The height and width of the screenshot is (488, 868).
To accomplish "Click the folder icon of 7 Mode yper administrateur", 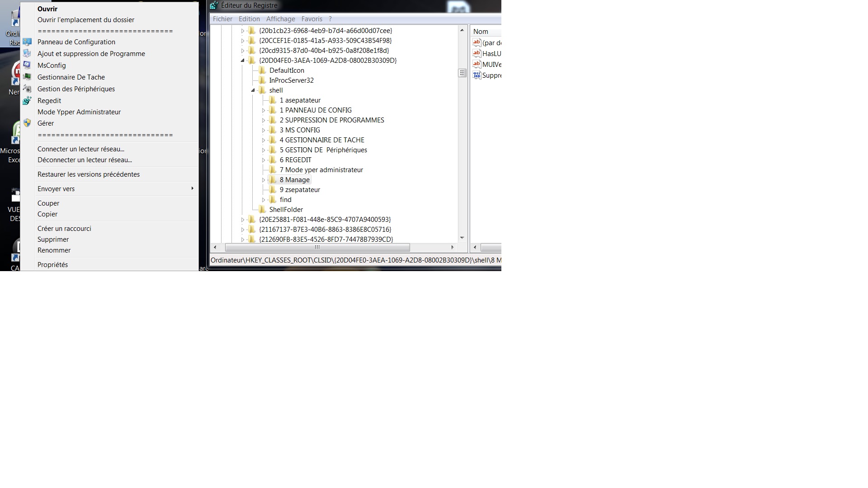I will [273, 170].
